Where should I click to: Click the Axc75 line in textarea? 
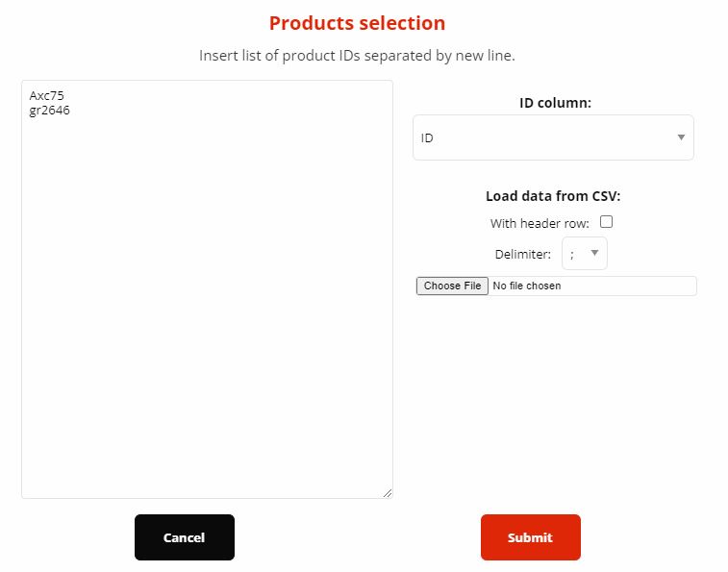pos(47,95)
